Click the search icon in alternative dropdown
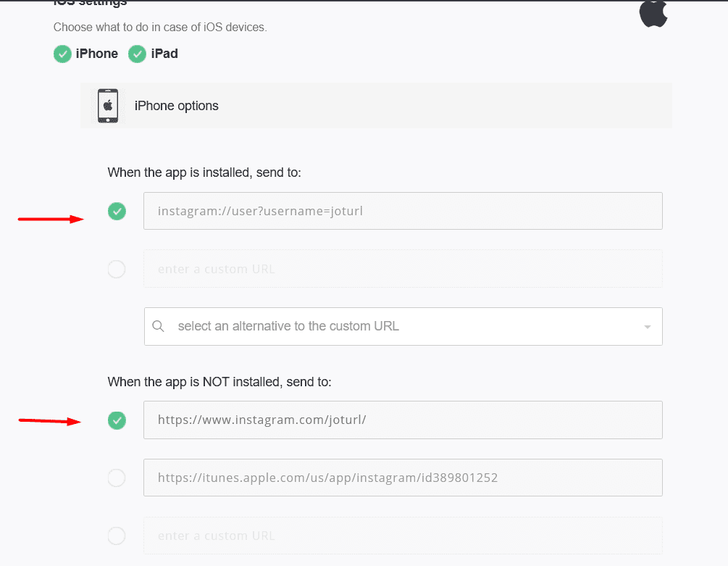Screen dimensions: 728x566 (159, 326)
